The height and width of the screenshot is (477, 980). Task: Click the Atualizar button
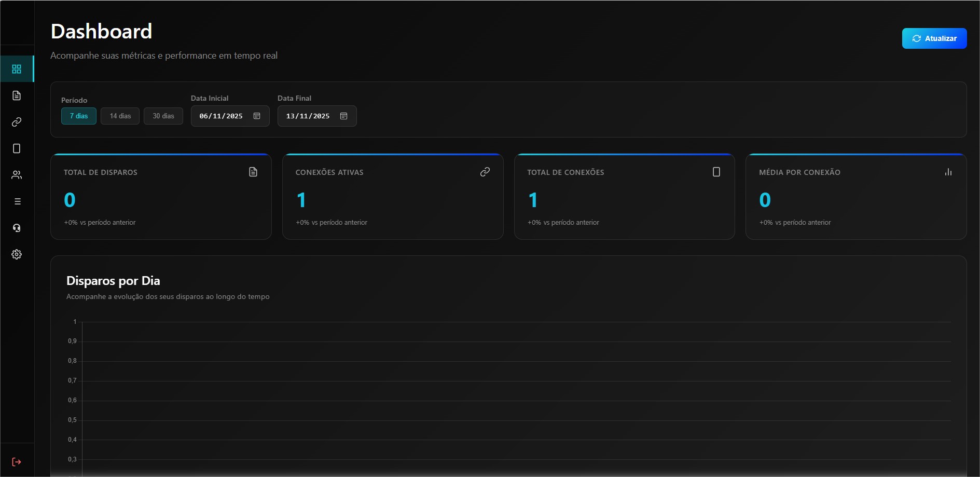point(934,38)
